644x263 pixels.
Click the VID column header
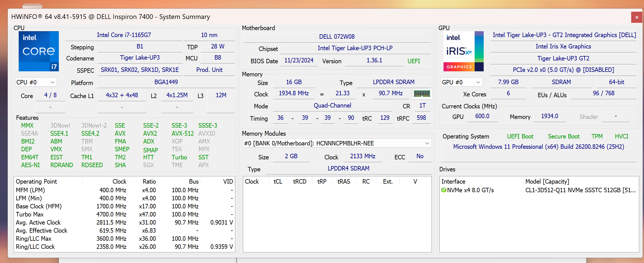point(217,181)
